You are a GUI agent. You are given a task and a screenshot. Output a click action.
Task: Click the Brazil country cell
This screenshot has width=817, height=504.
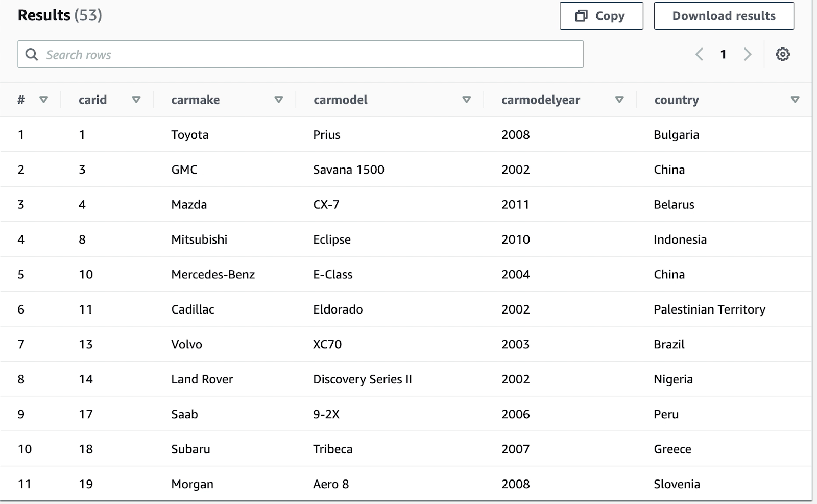[669, 345]
